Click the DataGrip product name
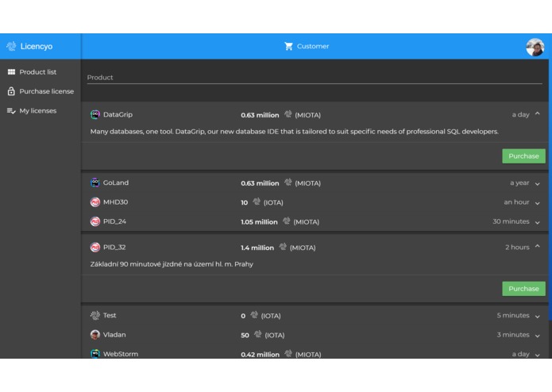This screenshot has width=552, height=392. point(118,114)
